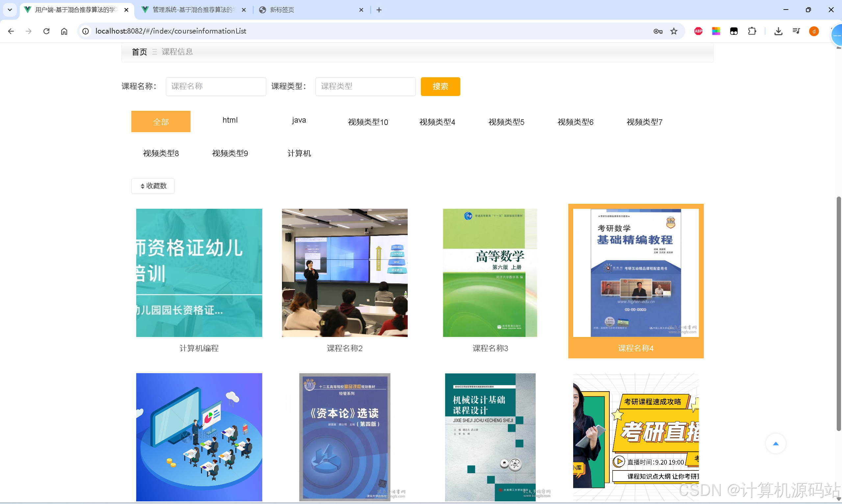842x504 pixels.
Task: Click the back-to-top arrow button
Action: pos(776,443)
